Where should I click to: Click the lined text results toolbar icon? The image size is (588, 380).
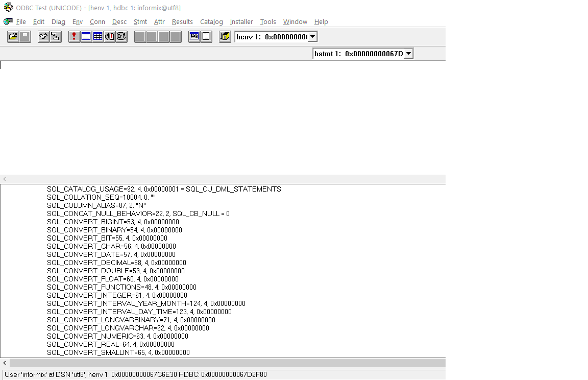pyautogui.click(x=86, y=37)
